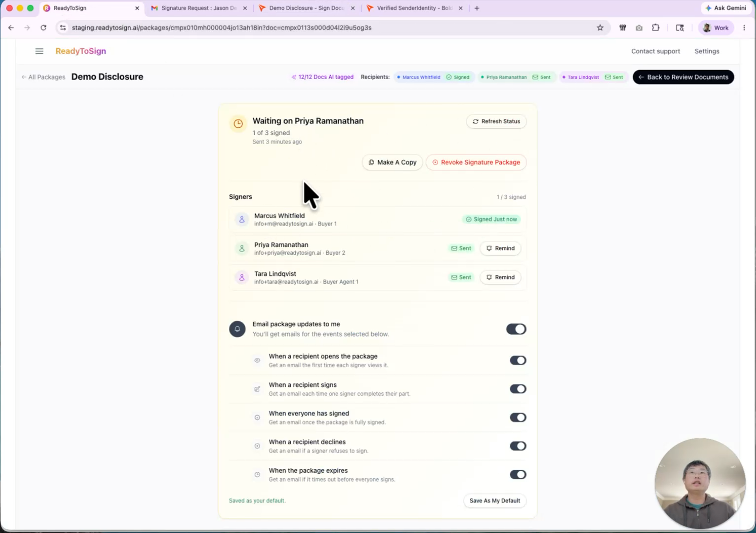The height and width of the screenshot is (533, 756).
Task: Close the Verified SenderIdentity tab
Action: [x=460, y=8]
